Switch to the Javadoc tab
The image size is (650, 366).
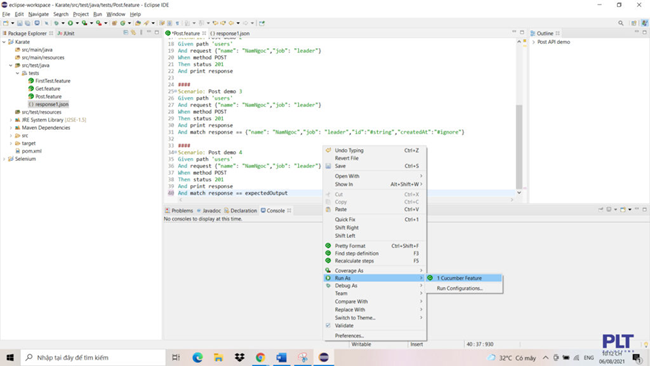(x=209, y=211)
